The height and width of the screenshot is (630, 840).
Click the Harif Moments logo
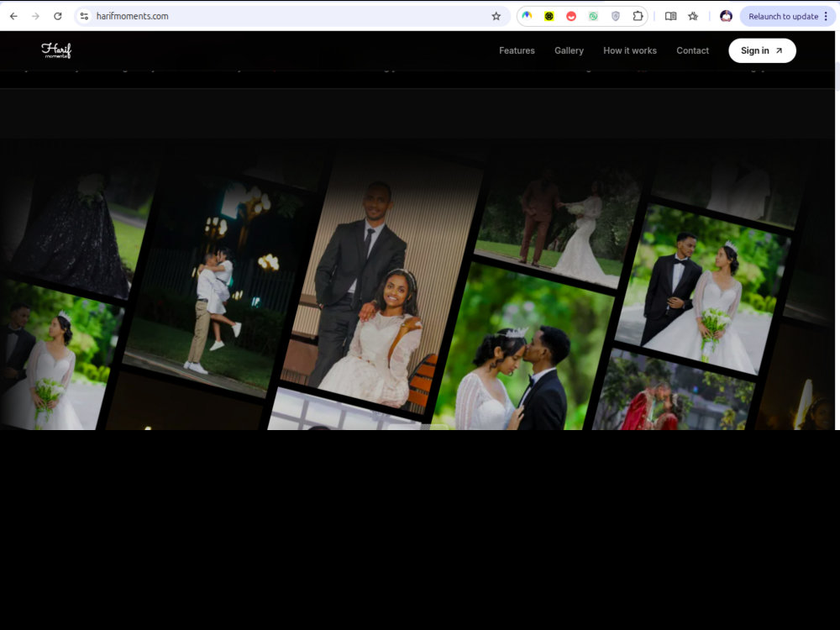(56, 50)
